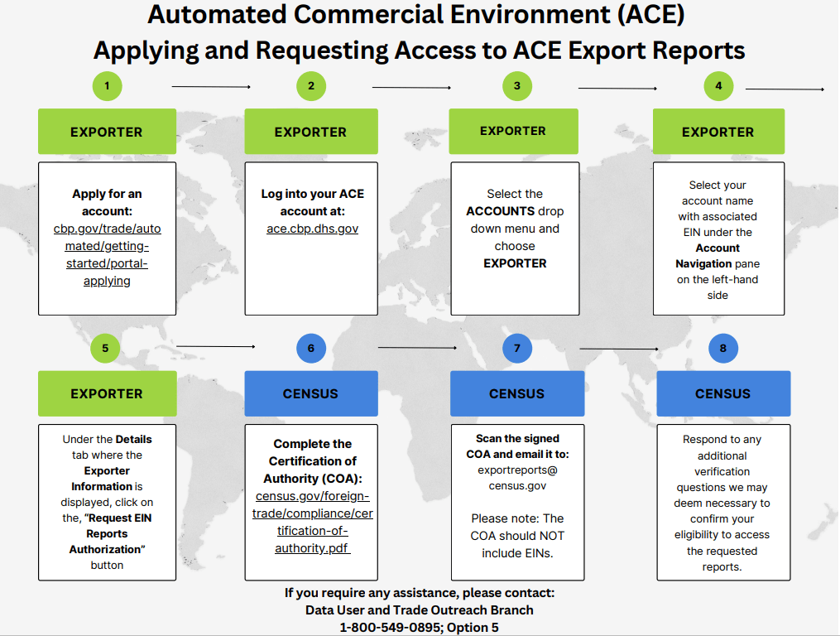Click the green step 5 badge
Screen dimensions: 840x636
tap(105, 349)
